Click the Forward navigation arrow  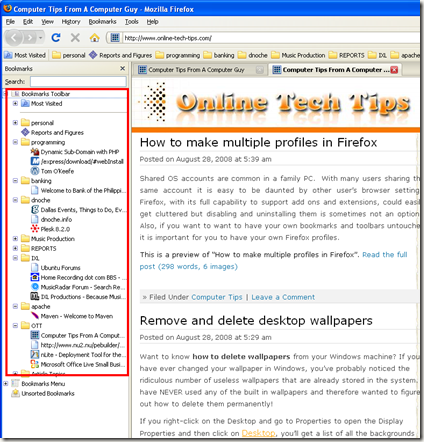coord(30,38)
